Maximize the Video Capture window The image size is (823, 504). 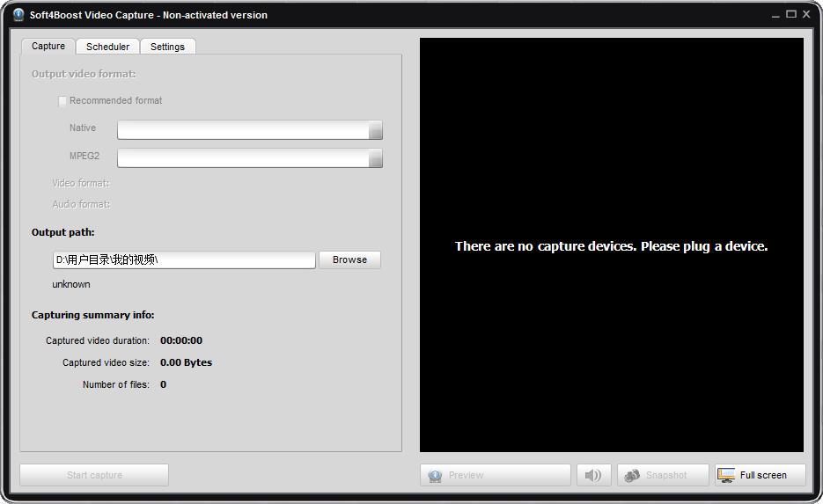791,14
